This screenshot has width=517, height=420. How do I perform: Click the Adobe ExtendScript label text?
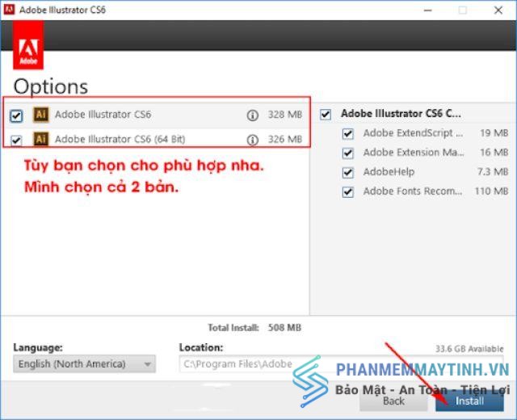point(413,133)
